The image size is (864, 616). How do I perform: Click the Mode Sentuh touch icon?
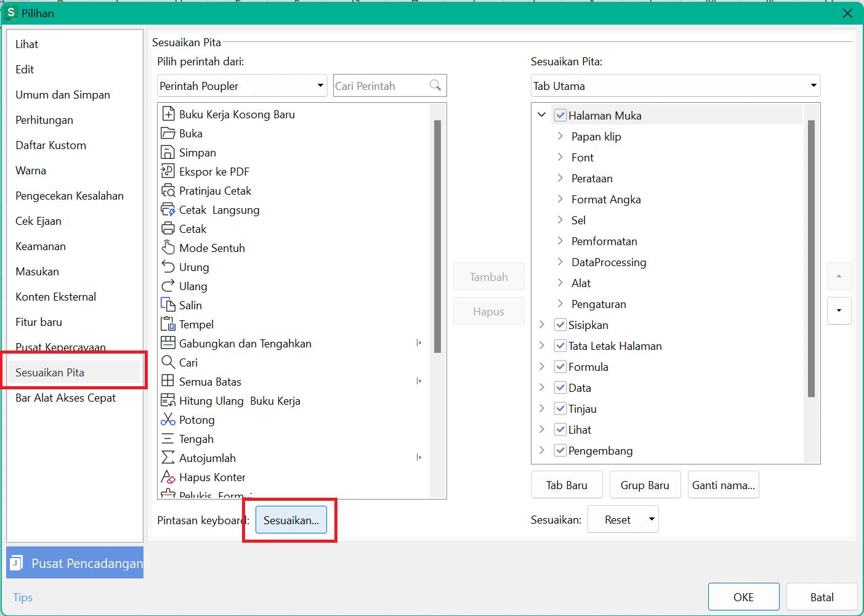tap(168, 248)
